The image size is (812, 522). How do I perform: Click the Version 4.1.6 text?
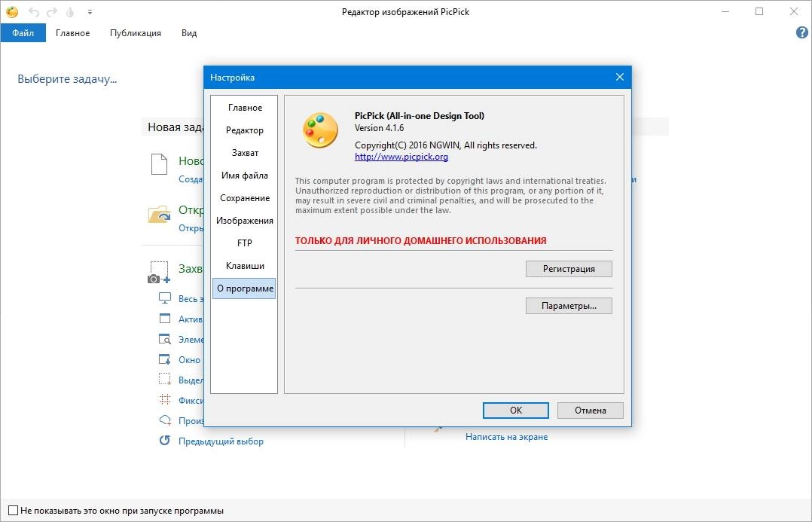click(x=379, y=128)
